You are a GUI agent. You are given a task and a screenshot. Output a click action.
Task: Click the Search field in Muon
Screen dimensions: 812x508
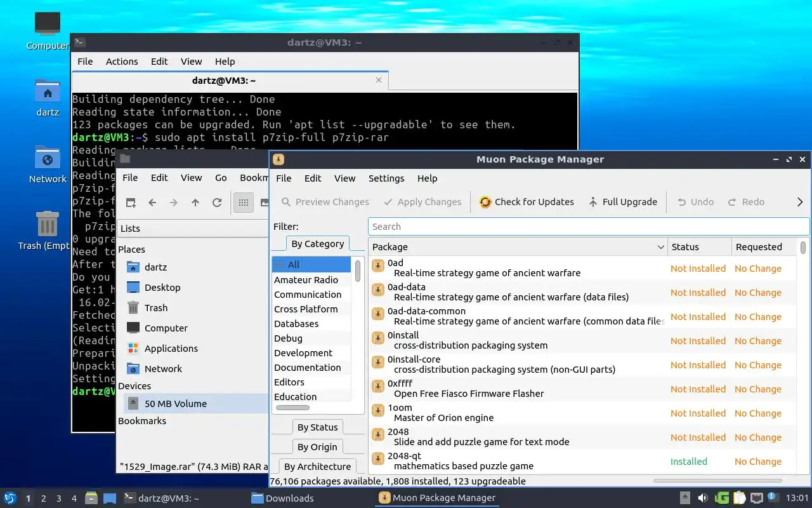(589, 227)
